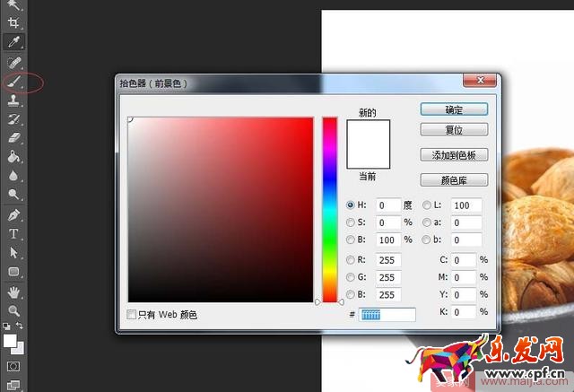574x392 pixels.
Task: Click the Y yellow percentage field
Action: [464, 294]
